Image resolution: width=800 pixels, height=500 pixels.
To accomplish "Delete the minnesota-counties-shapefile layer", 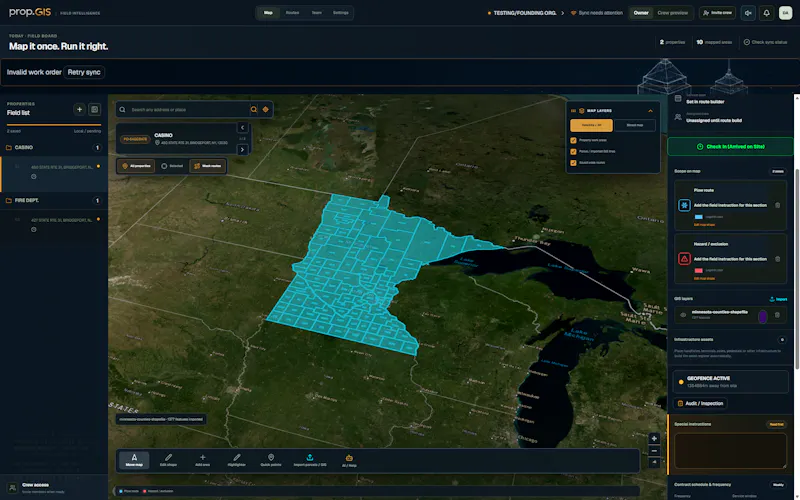I will click(777, 315).
